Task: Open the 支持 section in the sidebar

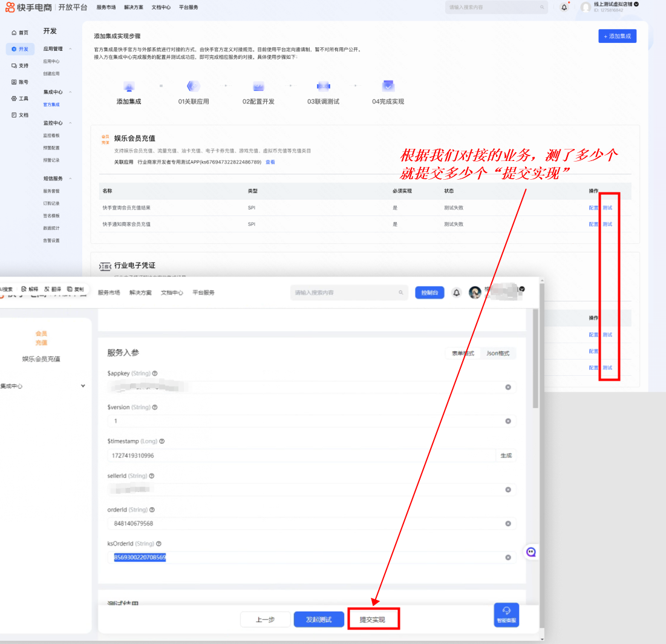Action: [20, 65]
